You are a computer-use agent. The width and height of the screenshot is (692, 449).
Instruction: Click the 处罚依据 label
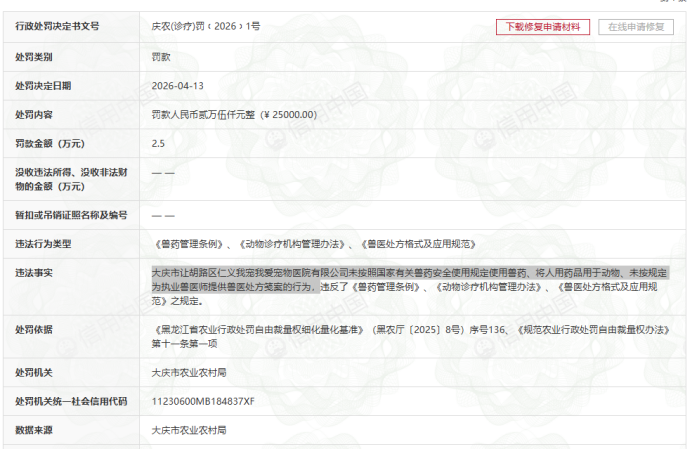pyautogui.click(x=34, y=329)
